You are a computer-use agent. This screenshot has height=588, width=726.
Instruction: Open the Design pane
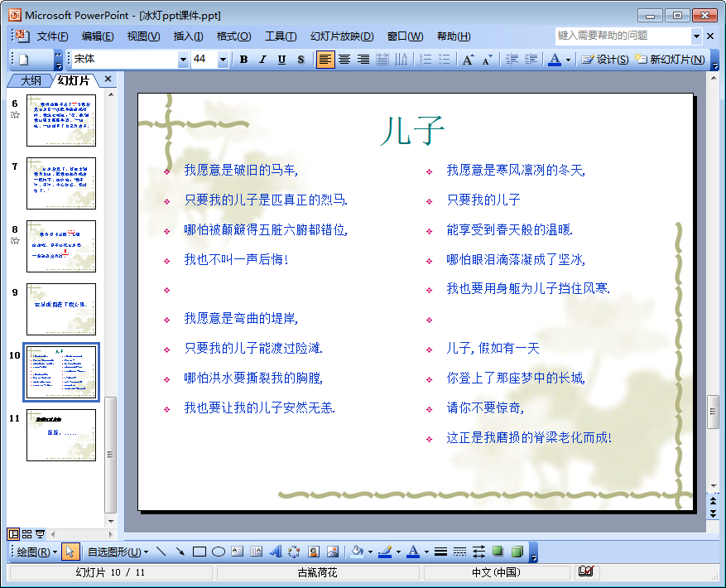[x=604, y=60]
